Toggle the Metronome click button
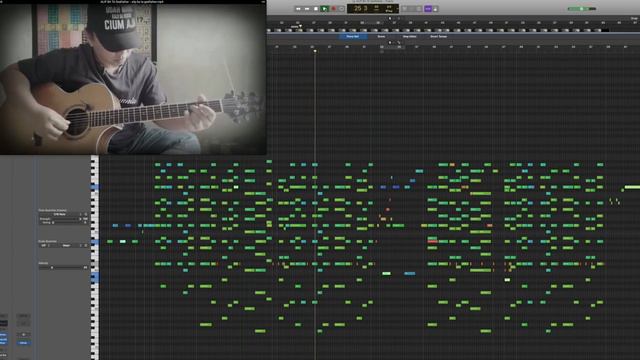This screenshot has width=640, height=360. pos(436,9)
